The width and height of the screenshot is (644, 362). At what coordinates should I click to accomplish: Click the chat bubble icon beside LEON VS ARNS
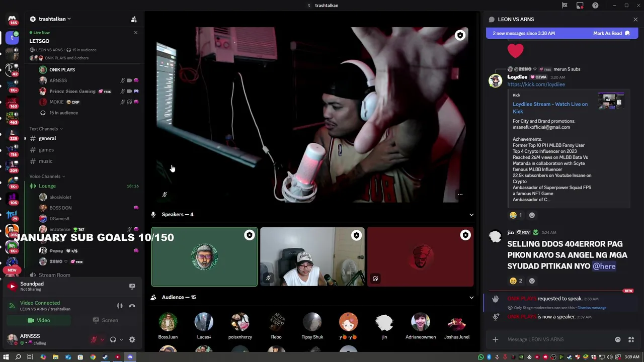tap(492, 19)
